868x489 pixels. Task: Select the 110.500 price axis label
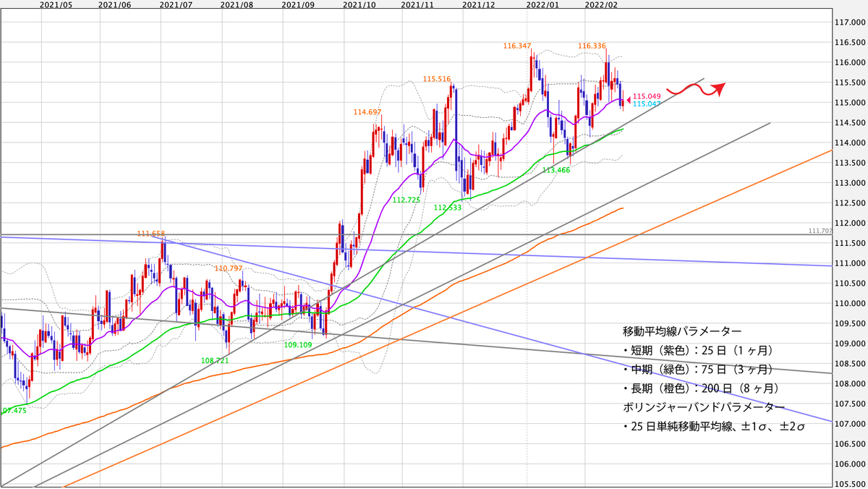[849, 283]
